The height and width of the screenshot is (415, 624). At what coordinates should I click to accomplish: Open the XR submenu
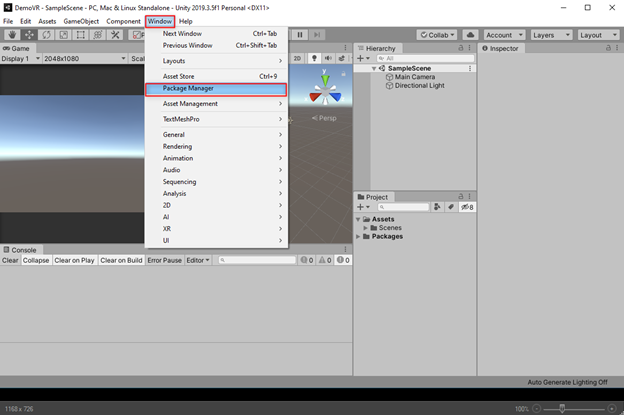pyautogui.click(x=216, y=229)
